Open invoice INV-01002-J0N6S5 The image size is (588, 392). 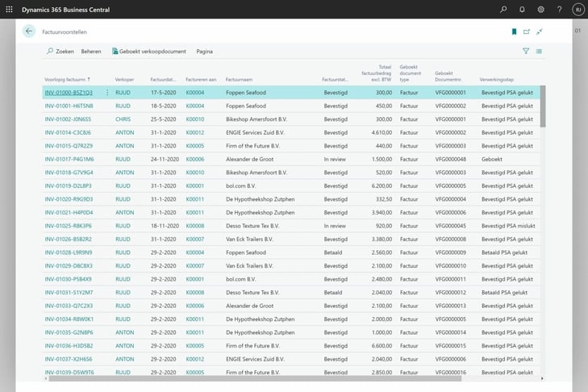(x=68, y=119)
